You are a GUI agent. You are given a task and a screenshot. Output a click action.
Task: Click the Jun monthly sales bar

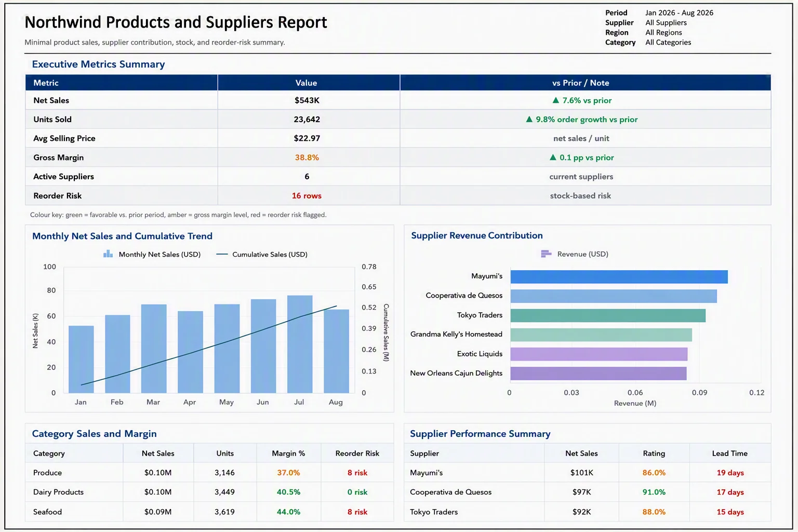[x=263, y=346]
